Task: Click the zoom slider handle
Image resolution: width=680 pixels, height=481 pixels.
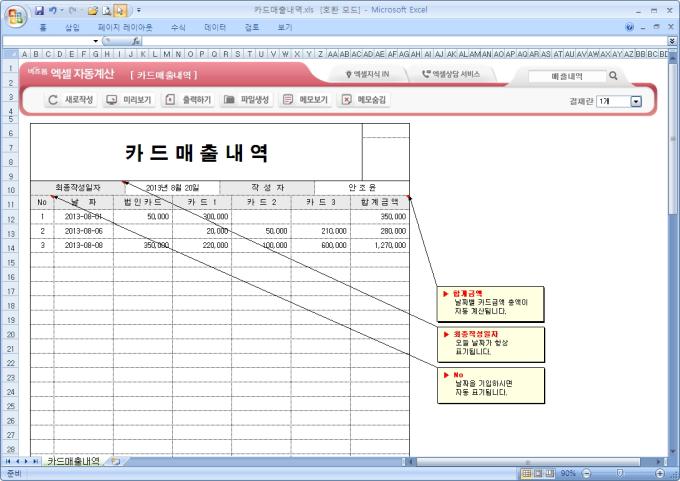Action: (620, 473)
